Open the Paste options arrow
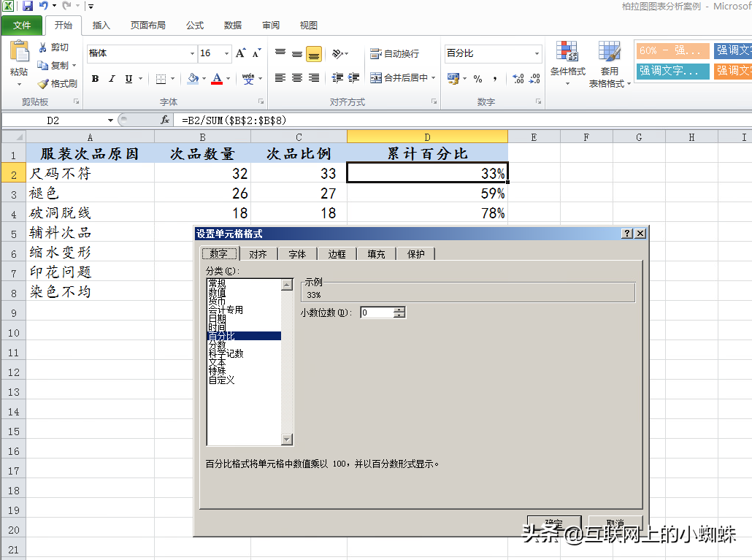Screen dimensions: 752x560 [19, 85]
